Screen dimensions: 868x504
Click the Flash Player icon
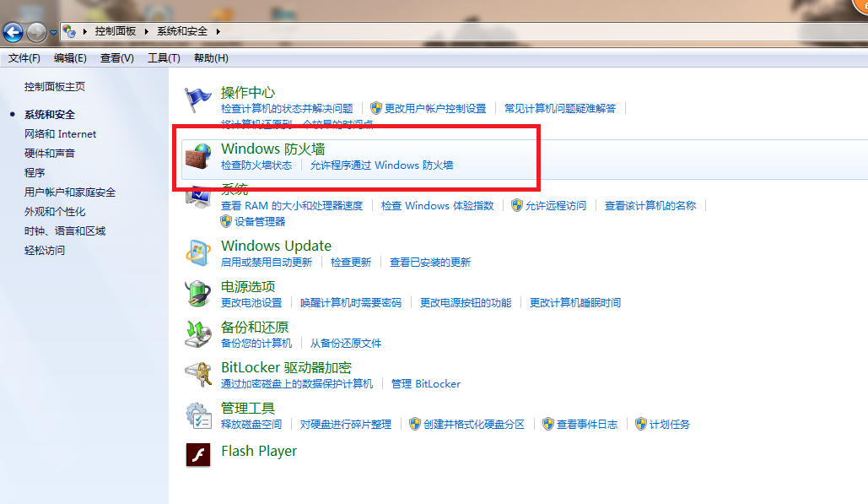(x=197, y=455)
